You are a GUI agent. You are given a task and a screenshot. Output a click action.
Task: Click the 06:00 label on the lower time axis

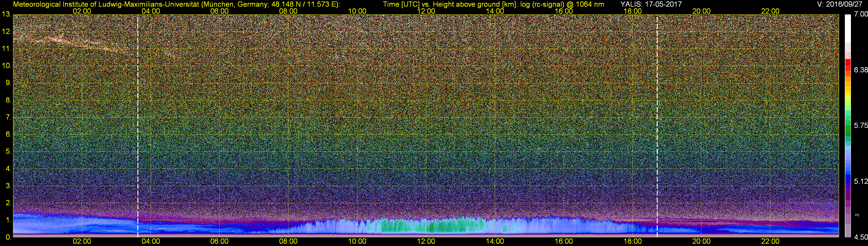pyautogui.click(x=219, y=242)
